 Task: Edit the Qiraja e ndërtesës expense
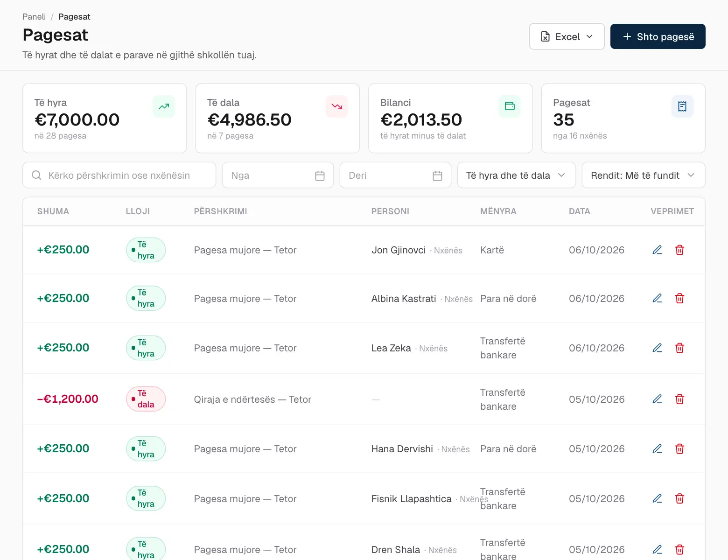pos(657,399)
